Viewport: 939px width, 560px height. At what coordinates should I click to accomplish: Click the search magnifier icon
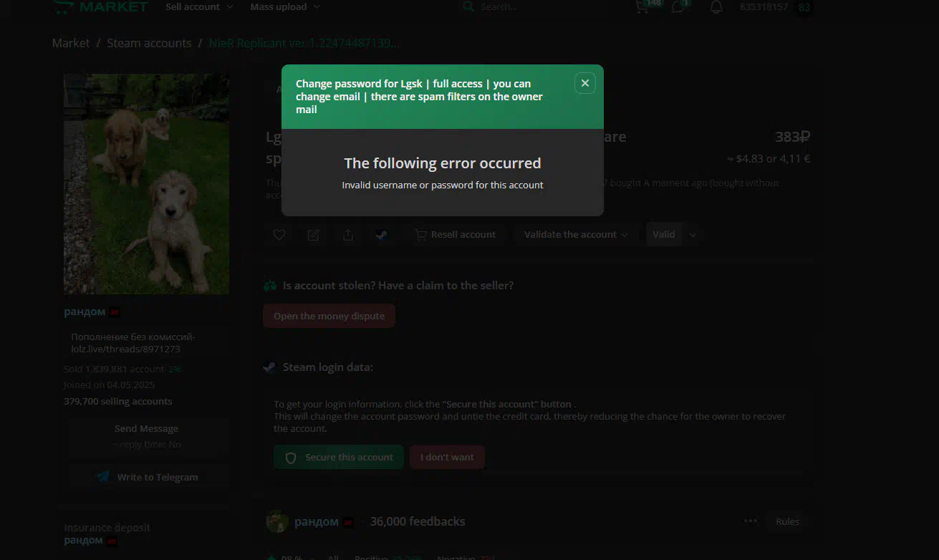468,7
